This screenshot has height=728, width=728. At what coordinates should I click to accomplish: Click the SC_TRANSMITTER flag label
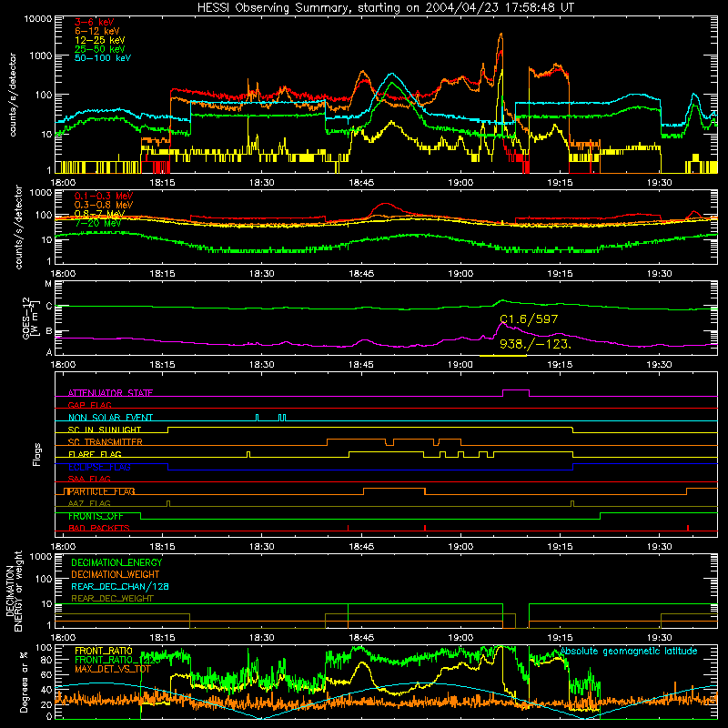pos(105,441)
